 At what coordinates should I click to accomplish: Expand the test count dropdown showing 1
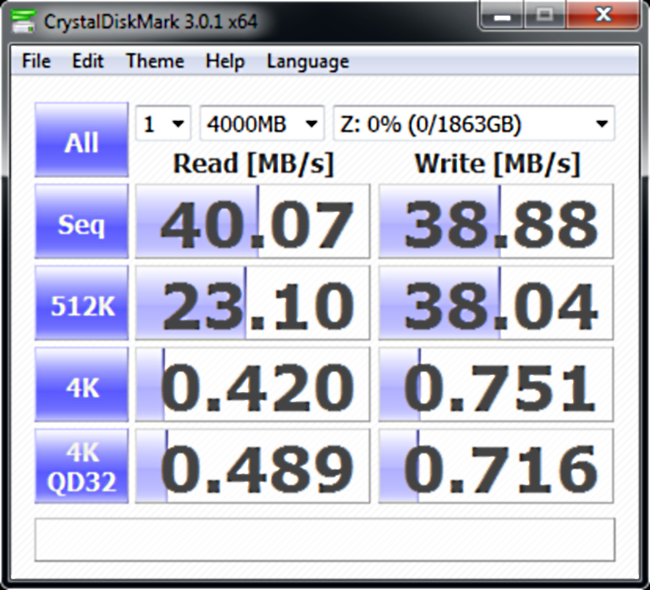coord(163,123)
